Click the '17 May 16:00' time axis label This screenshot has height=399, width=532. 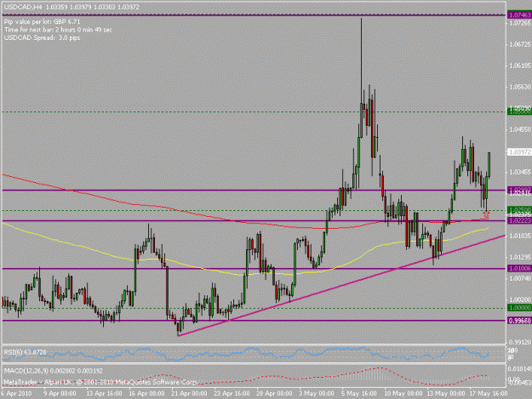click(x=489, y=393)
